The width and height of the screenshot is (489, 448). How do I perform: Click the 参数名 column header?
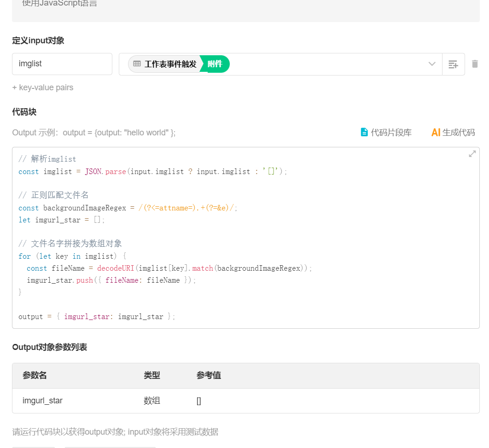35,375
